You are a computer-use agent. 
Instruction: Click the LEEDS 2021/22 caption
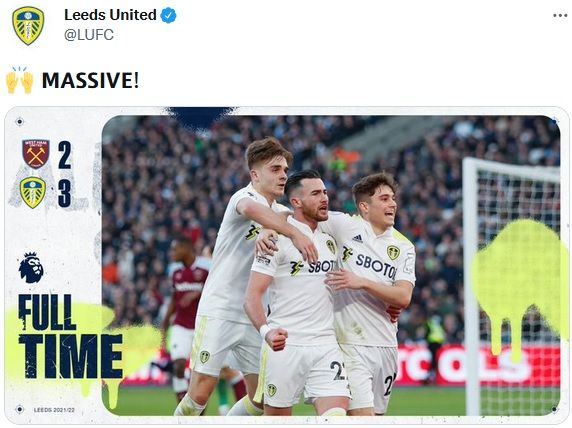click(x=54, y=410)
